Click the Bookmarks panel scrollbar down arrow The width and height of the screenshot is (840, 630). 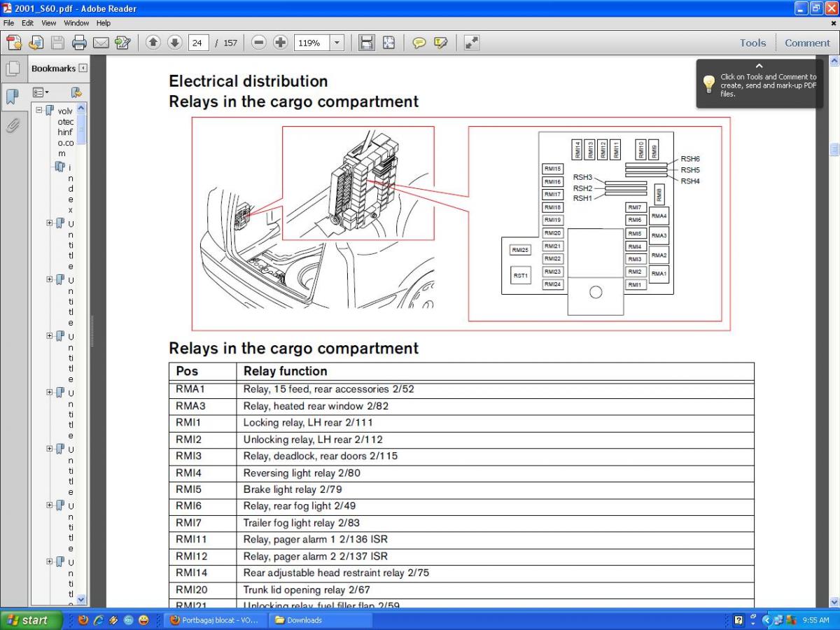(x=81, y=600)
